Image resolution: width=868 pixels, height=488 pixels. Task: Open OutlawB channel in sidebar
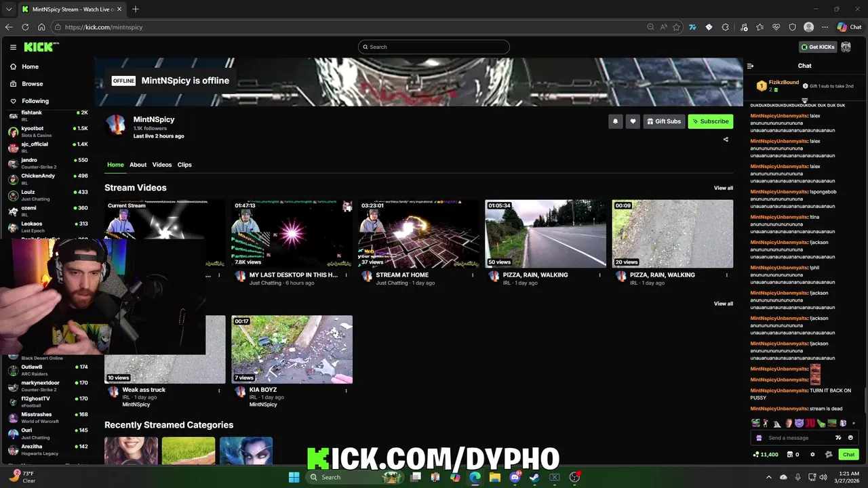tap(47, 370)
